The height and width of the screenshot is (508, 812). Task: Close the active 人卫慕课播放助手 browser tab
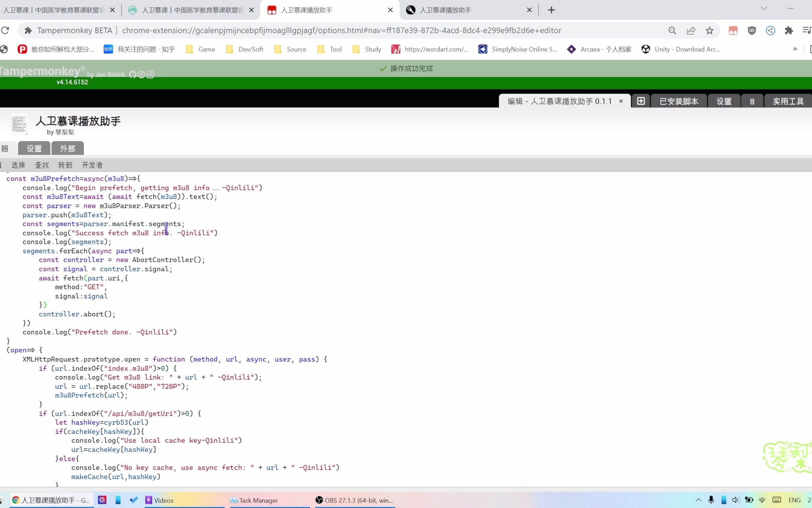(390, 10)
